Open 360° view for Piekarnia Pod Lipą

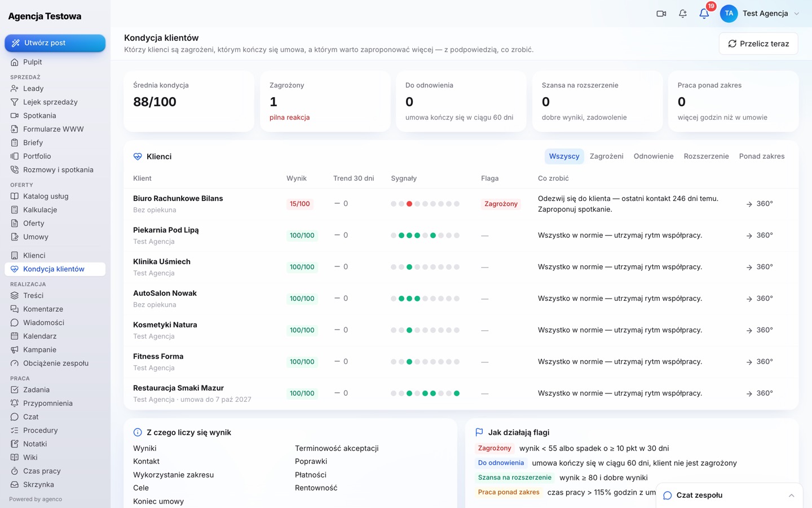(760, 235)
